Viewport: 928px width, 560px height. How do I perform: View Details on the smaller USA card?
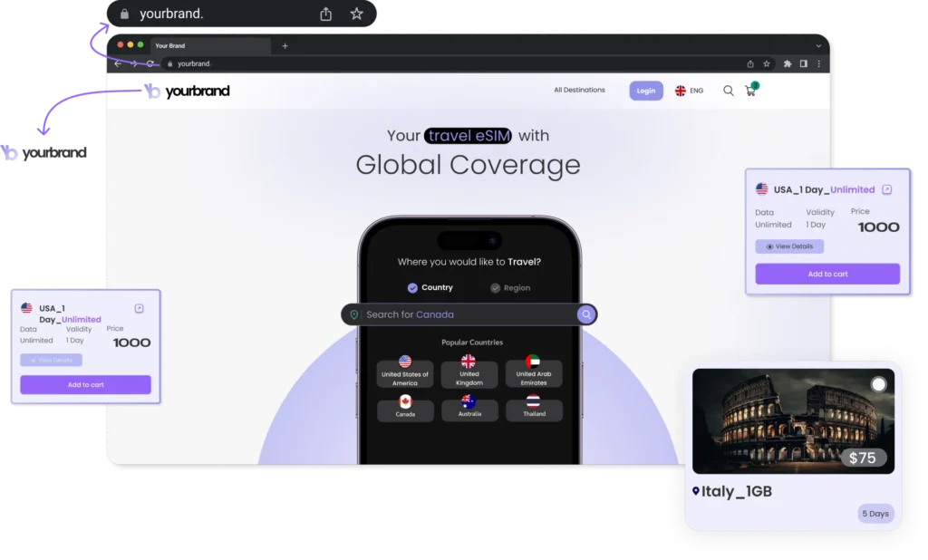(x=52, y=360)
